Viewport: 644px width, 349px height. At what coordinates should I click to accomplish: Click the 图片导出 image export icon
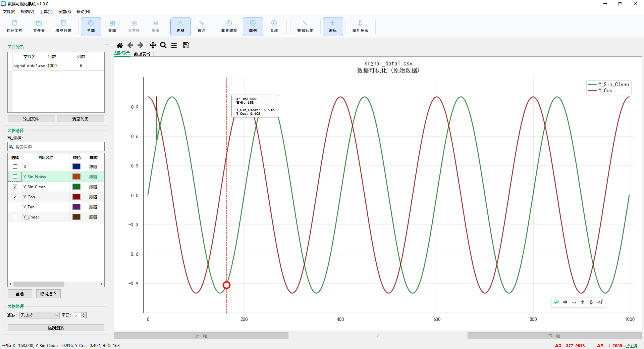click(360, 26)
